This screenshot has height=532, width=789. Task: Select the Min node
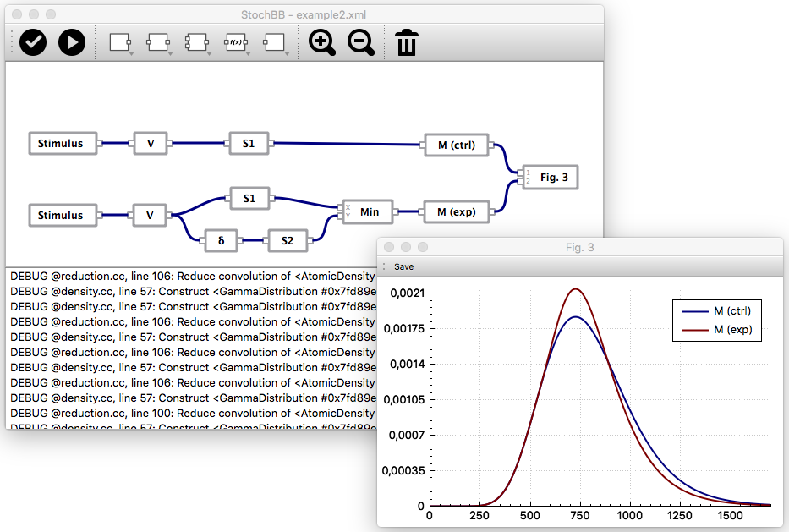click(x=370, y=211)
